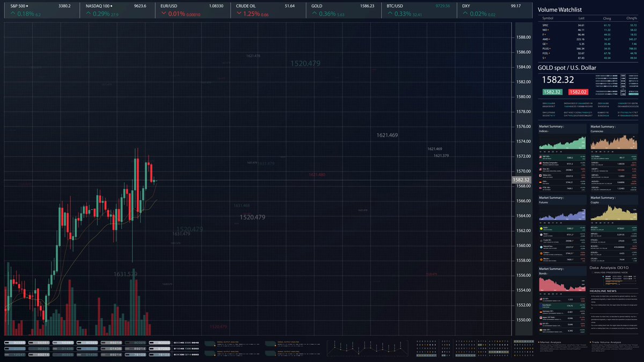Toggle the Analysis Processing Node checkbox
The image size is (644, 362).
[x=591, y=272]
